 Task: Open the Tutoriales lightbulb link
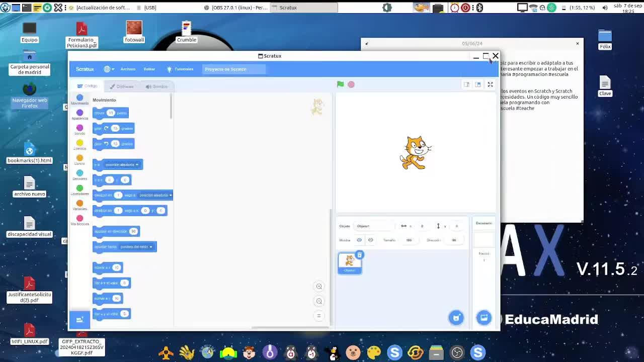[180, 69]
